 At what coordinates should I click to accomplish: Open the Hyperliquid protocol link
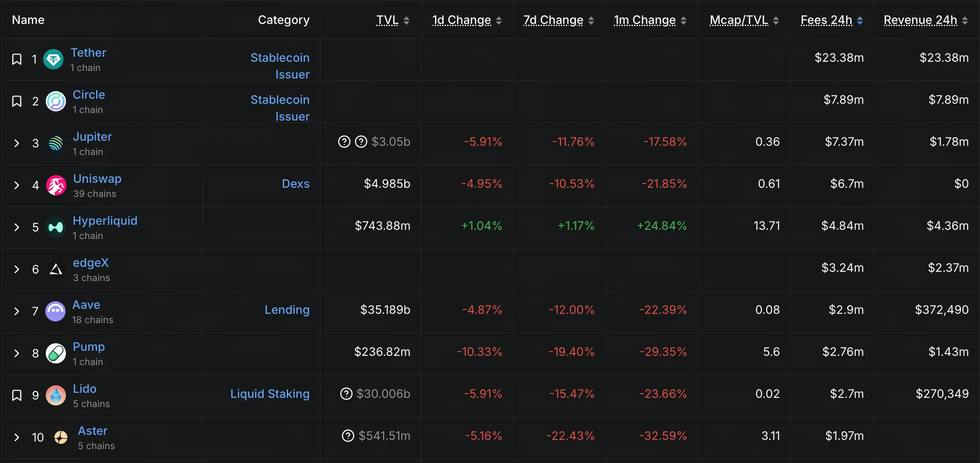pos(105,221)
